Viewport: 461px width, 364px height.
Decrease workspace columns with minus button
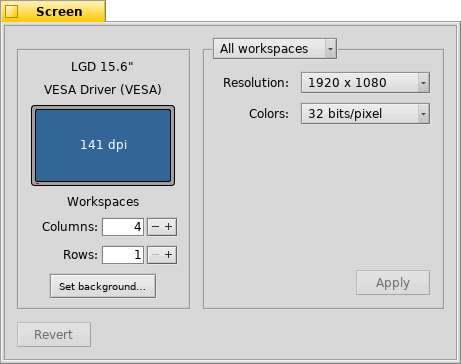coord(155,227)
